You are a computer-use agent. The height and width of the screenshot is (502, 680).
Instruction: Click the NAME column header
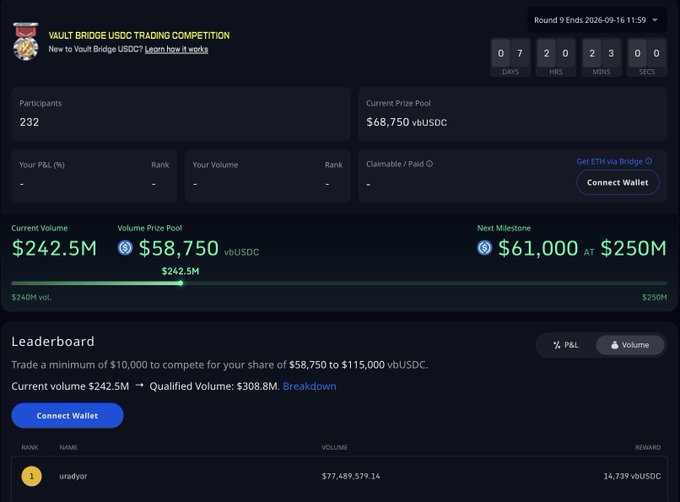tap(69, 447)
